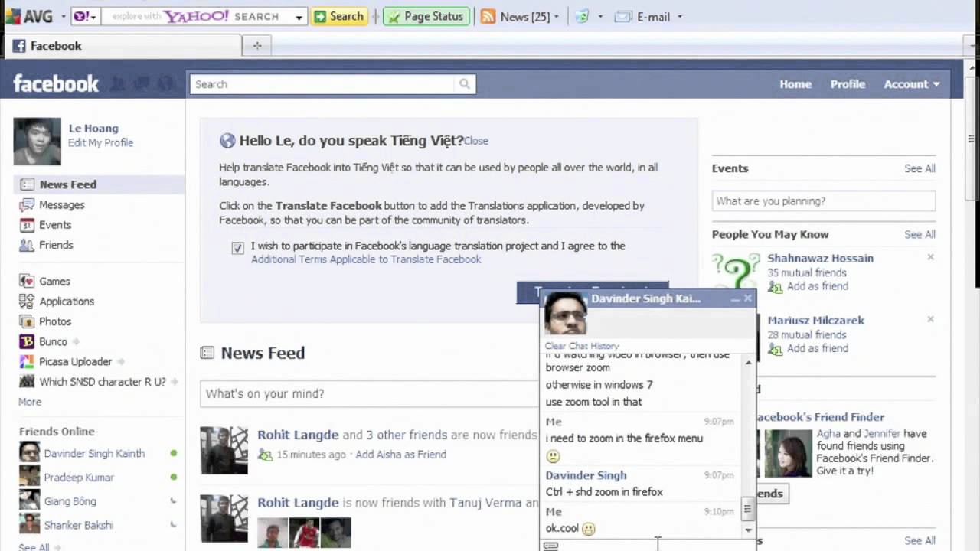Minimize the Davinder Singh chat window
Viewport: 980px width, 551px height.
[735, 298]
